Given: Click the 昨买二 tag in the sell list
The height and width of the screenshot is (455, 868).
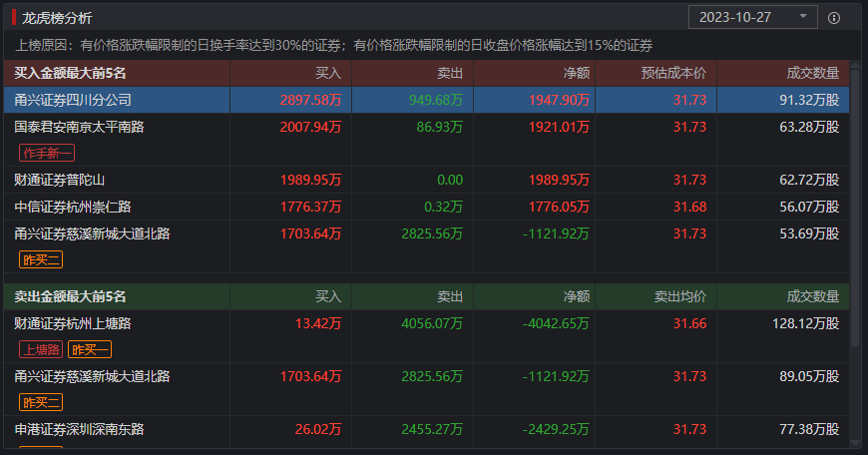Looking at the screenshot, I should (x=41, y=402).
